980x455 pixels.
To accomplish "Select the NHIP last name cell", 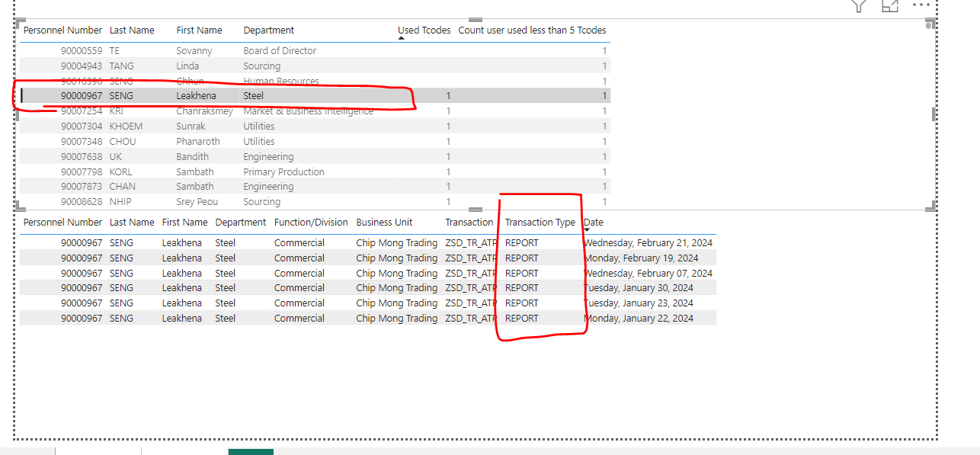I will pos(121,202).
